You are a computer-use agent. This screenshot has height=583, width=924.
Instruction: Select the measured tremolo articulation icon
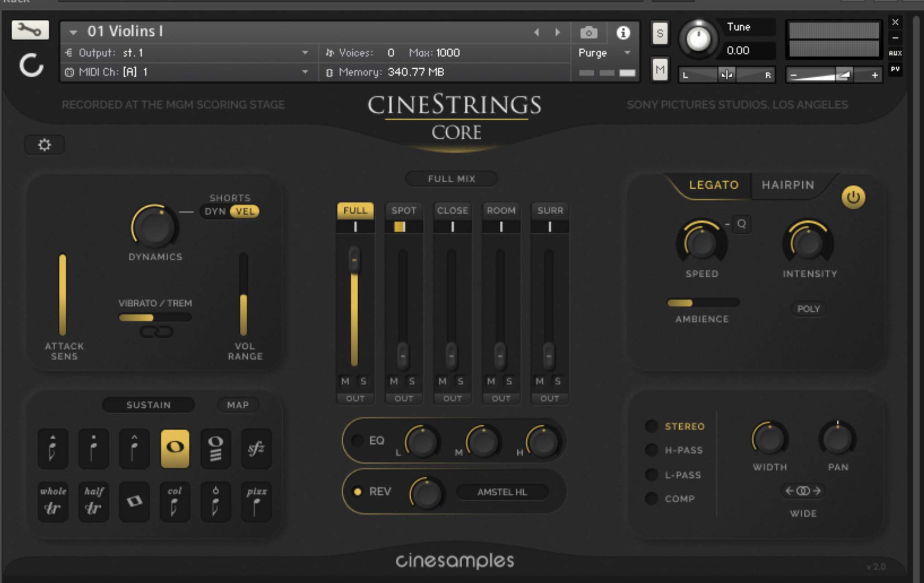coord(216,449)
